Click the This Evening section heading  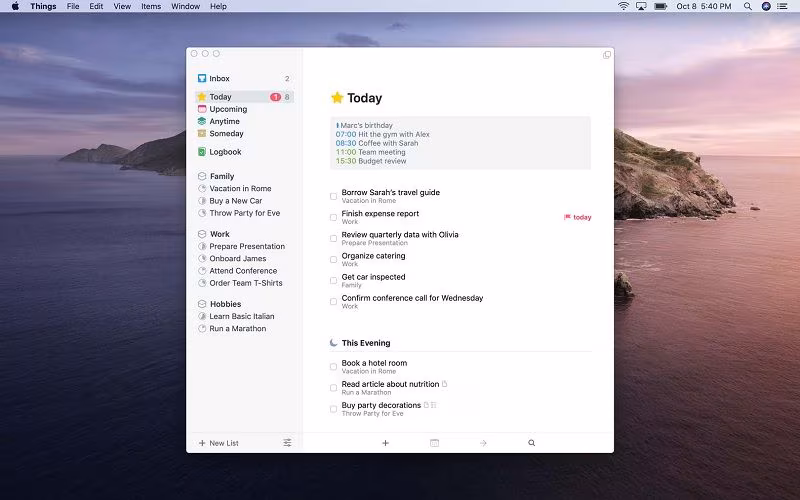point(366,343)
